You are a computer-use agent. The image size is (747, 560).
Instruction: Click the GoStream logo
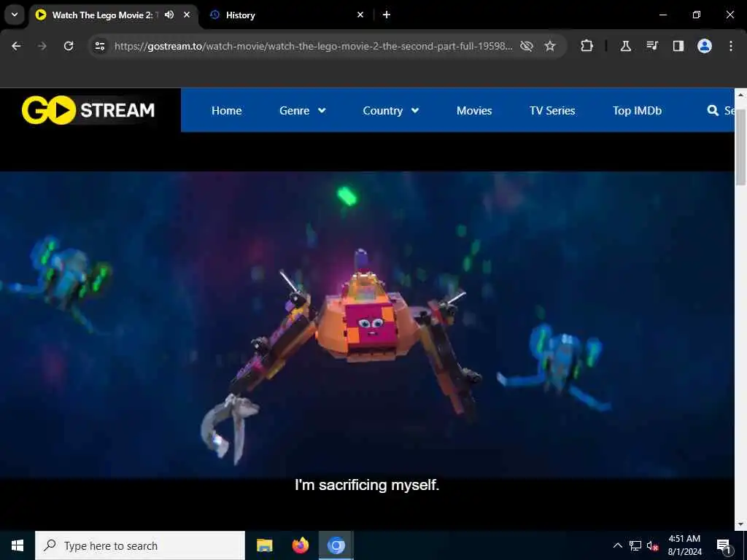[88, 110]
